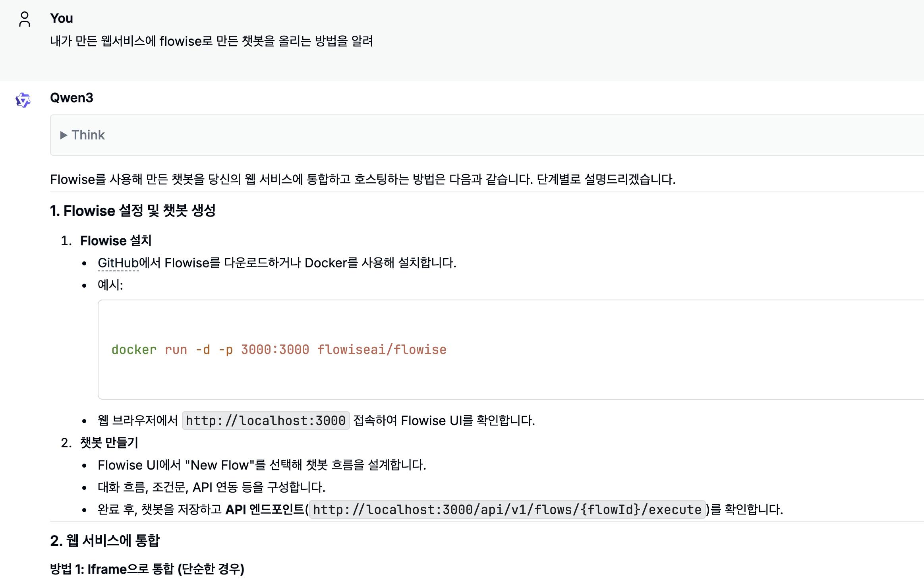924x584 pixels.
Task: Expand the Think disclosure triangle
Action: (x=64, y=135)
